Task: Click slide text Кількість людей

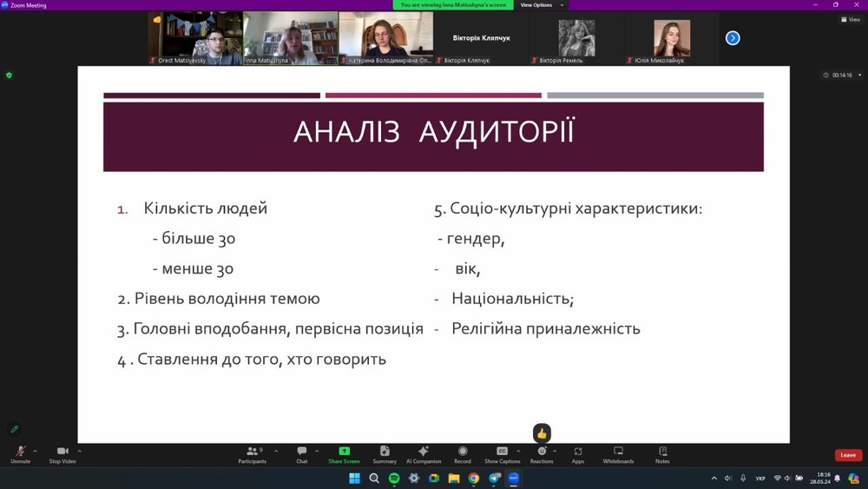Action: click(x=206, y=208)
